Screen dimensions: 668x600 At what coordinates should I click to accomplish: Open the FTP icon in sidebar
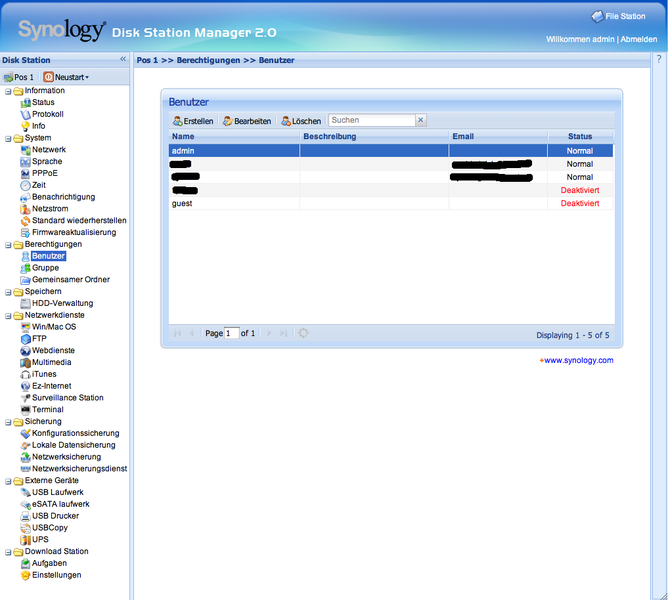pyautogui.click(x=25, y=339)
